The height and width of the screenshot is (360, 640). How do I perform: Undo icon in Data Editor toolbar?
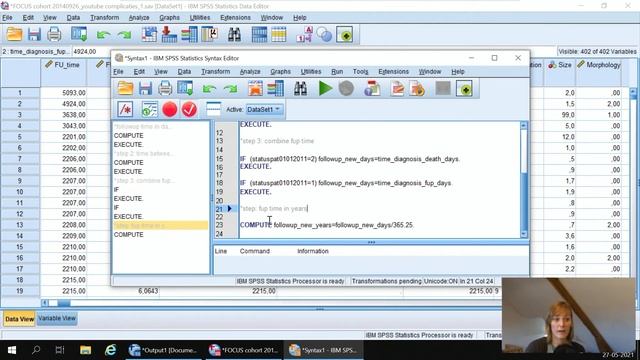[103, 35]
